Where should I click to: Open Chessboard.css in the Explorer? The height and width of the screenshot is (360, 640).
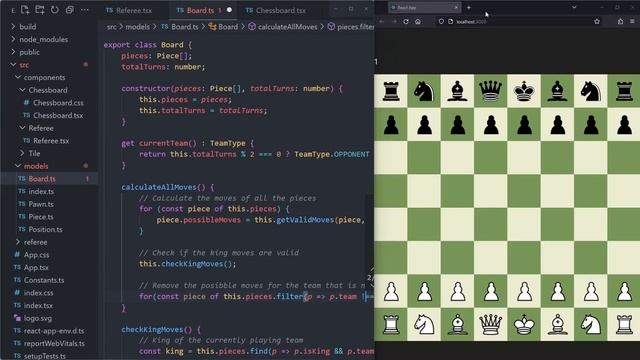point(58,102)
